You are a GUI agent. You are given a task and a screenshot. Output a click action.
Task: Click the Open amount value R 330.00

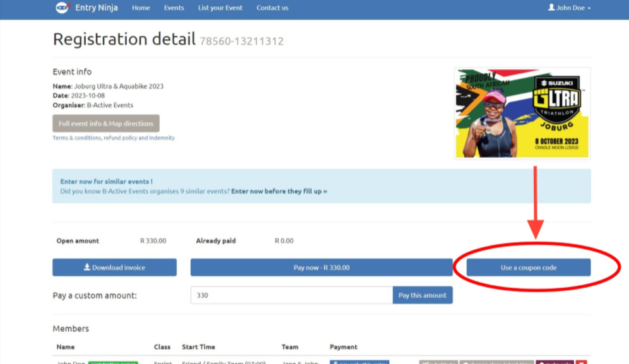pyautogui.click(x=153, y=241)
